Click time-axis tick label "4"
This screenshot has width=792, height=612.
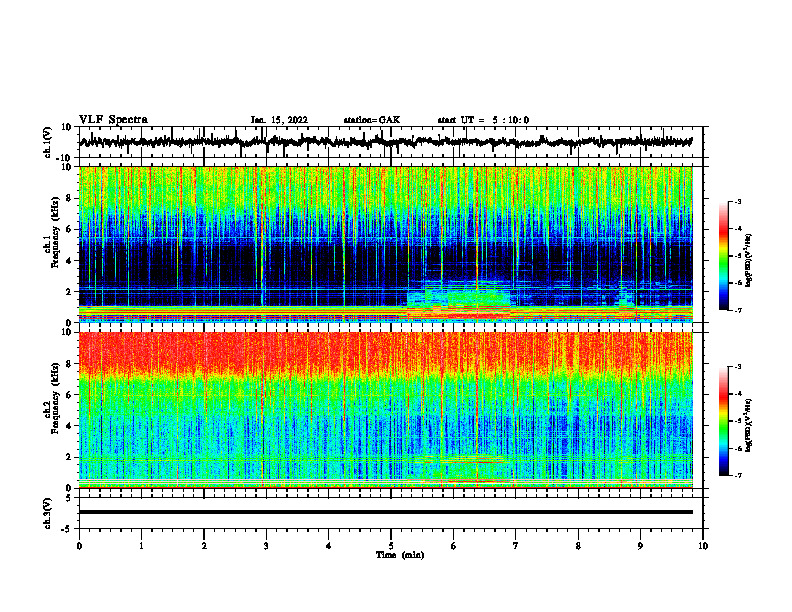329,546
